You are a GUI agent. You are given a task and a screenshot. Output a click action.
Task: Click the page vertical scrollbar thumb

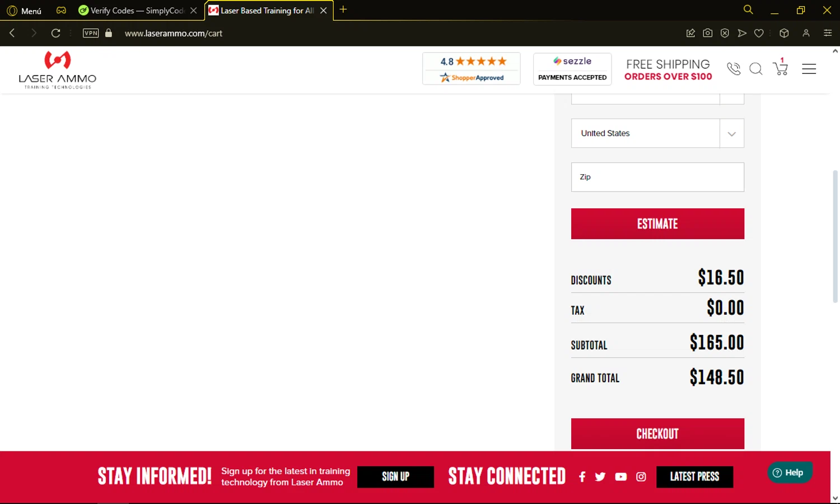(x=835, y=235)
